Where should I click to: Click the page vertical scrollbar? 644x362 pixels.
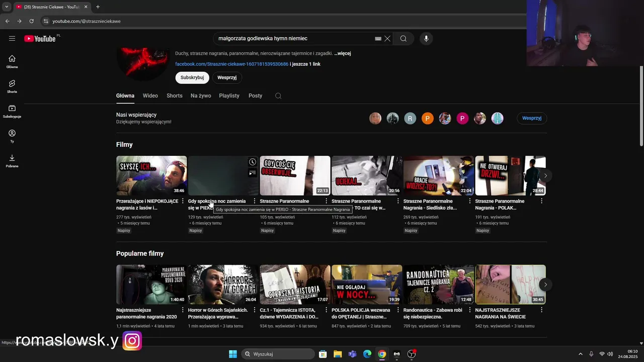[x=641, y=106]
